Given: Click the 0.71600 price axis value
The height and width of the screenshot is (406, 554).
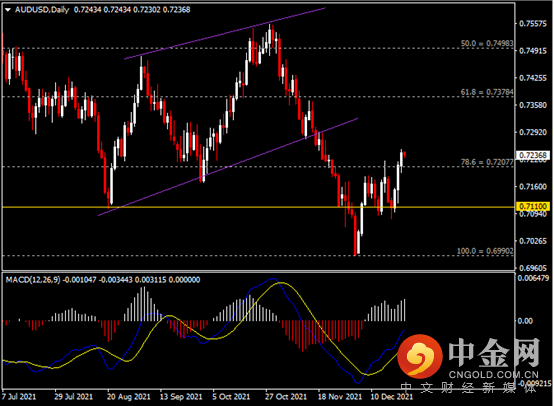Looking at the screenshot, I should (x=533, y=187).
